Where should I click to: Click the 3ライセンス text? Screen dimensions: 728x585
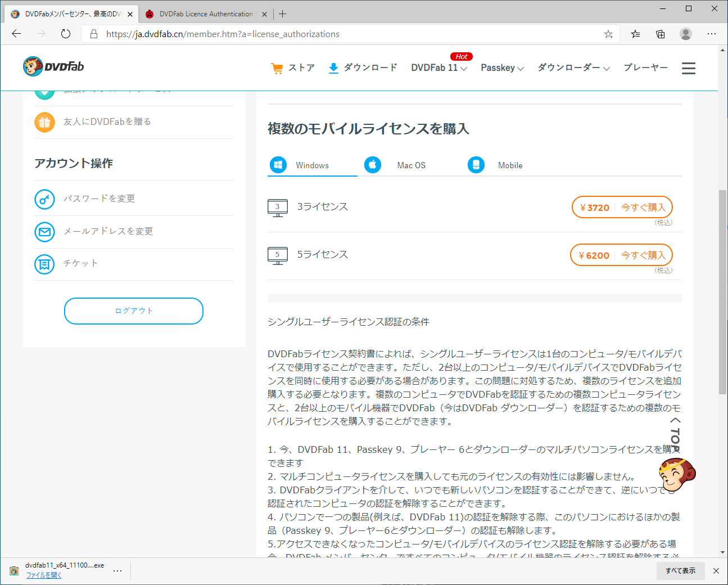[323, 207]
